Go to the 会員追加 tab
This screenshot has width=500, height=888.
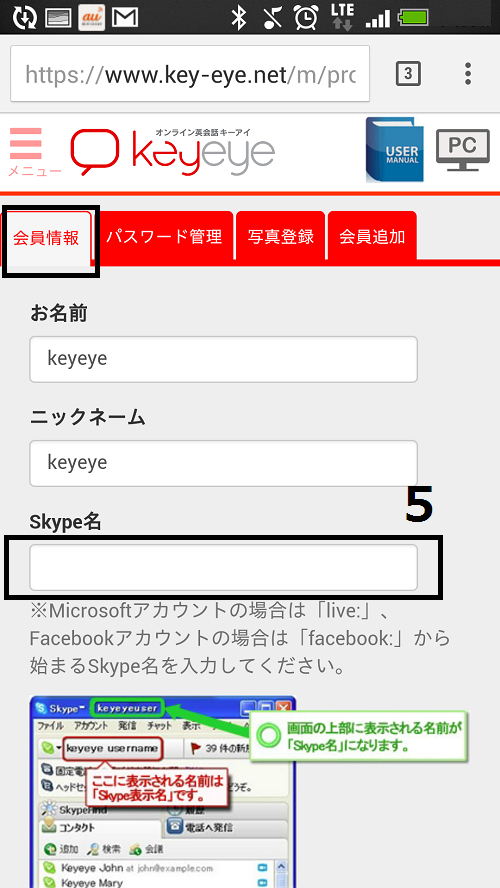click(372, 237)
